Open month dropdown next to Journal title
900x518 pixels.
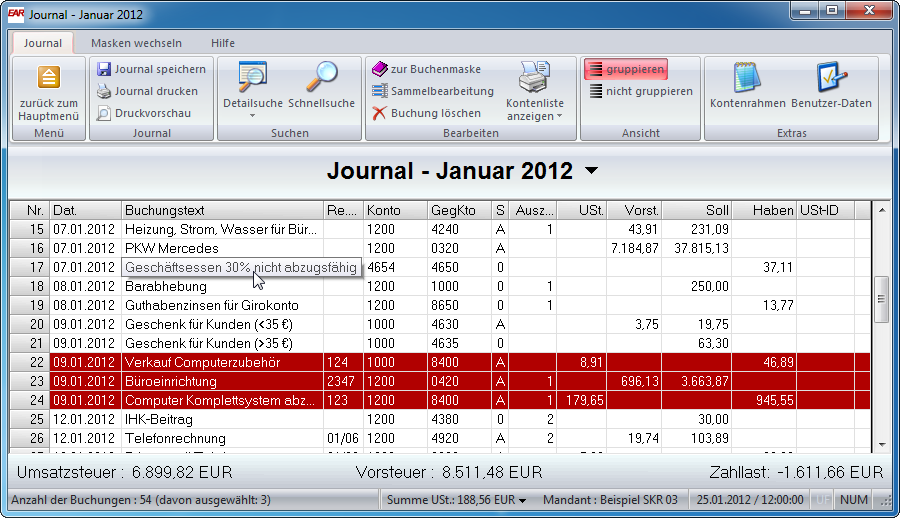pyautogui.click(x=591, y=171)
